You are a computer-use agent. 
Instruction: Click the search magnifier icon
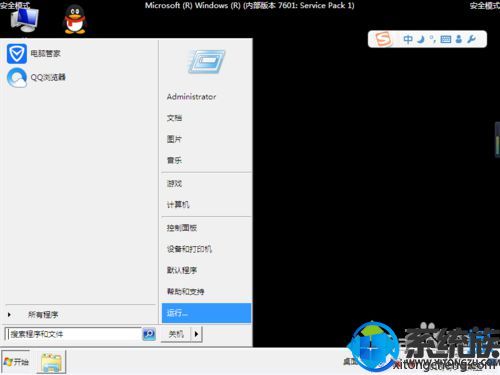(149, 334)
